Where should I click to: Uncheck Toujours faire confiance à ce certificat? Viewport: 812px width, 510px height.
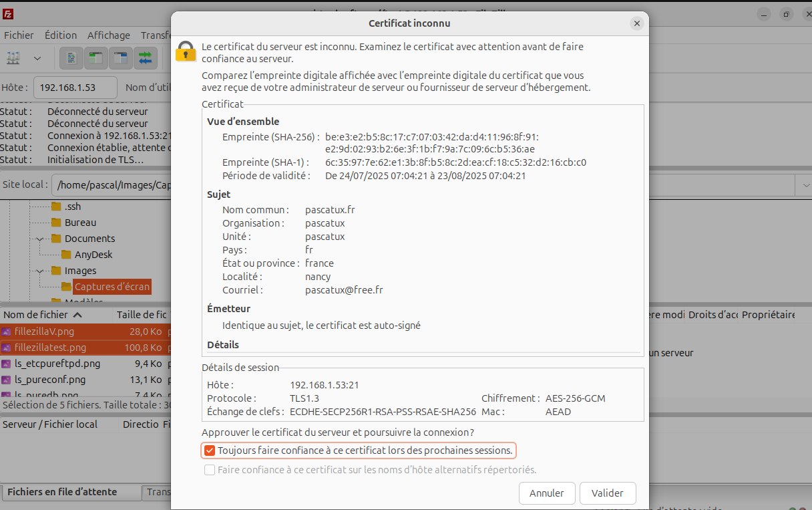click(210, 450)
